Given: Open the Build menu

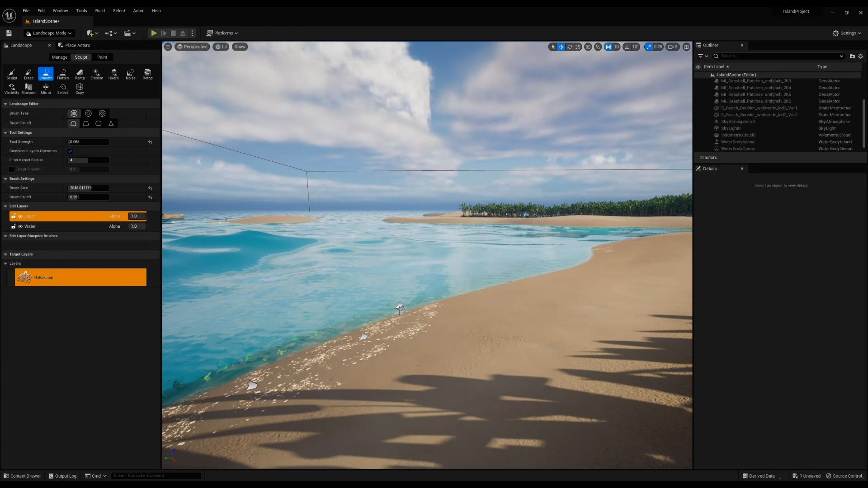Looking at the screenshot, I should (100, 10).
